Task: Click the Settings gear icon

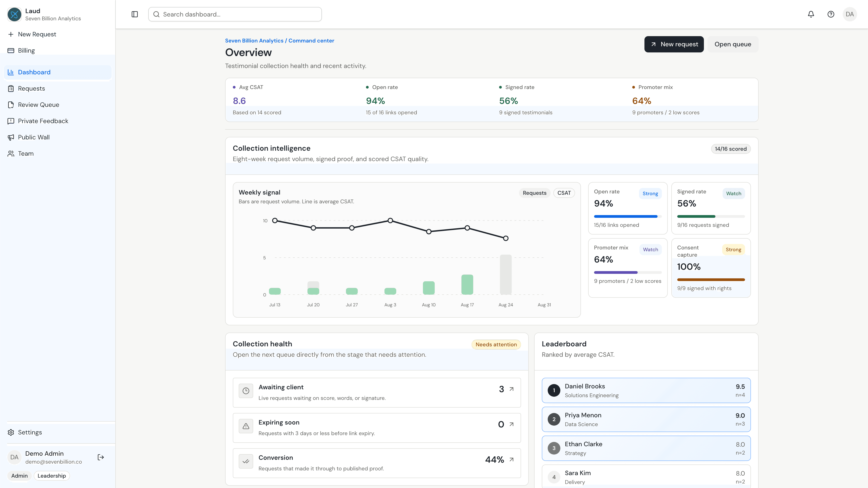Action: click(11, 432)
